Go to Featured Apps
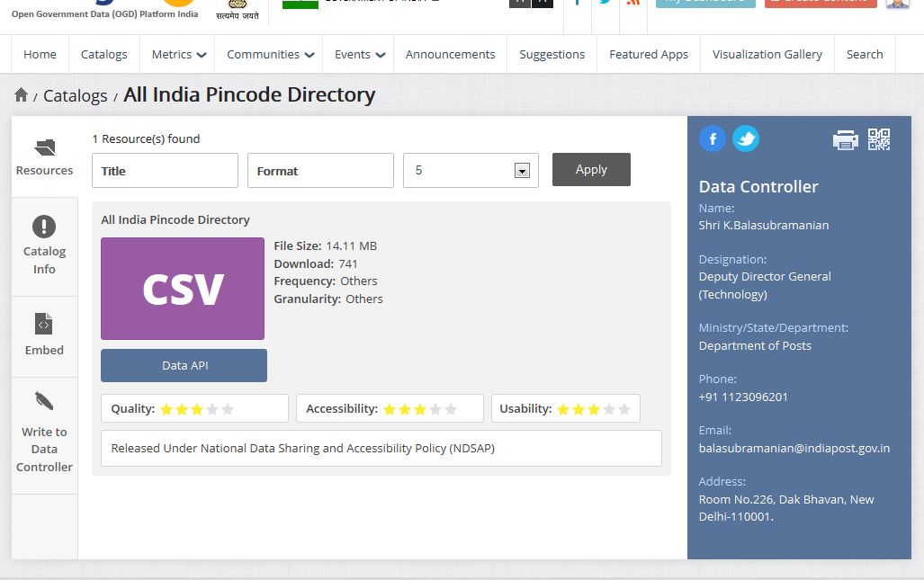This screenshot has height=580, width=924. 649,54
